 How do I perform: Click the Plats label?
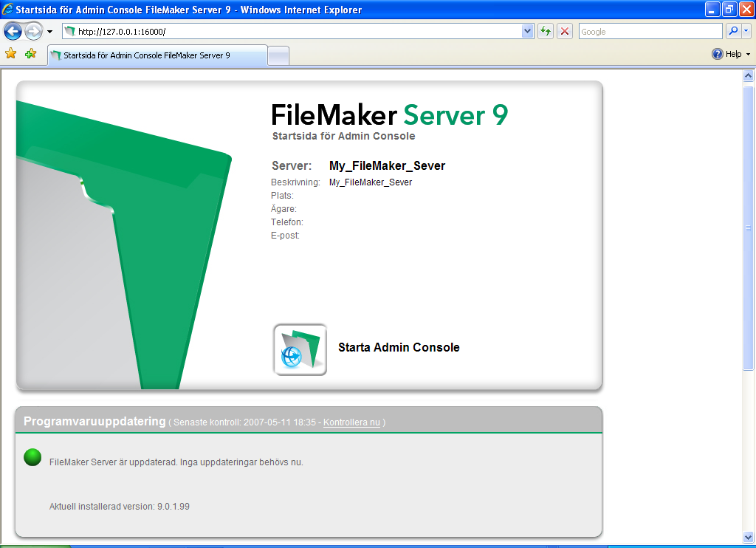point(282,196)
